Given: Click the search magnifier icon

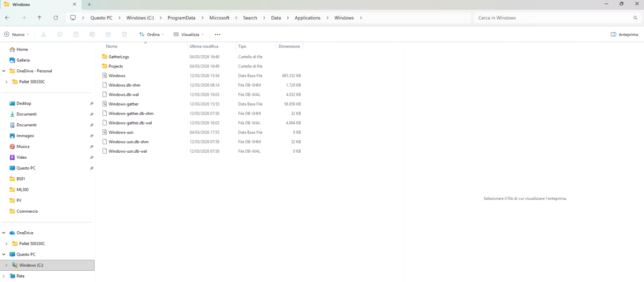Looking at the screenshot, I should click(635, 18).
